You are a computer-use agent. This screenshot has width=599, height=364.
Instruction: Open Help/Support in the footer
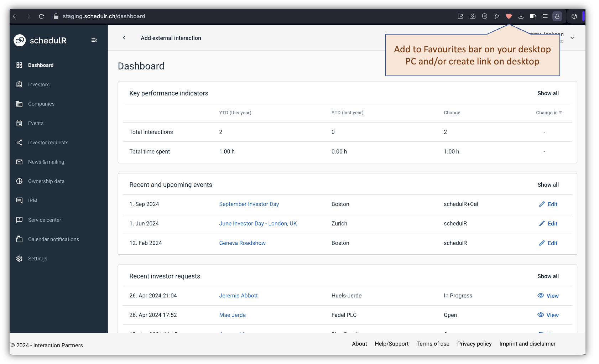pos(391,344)
